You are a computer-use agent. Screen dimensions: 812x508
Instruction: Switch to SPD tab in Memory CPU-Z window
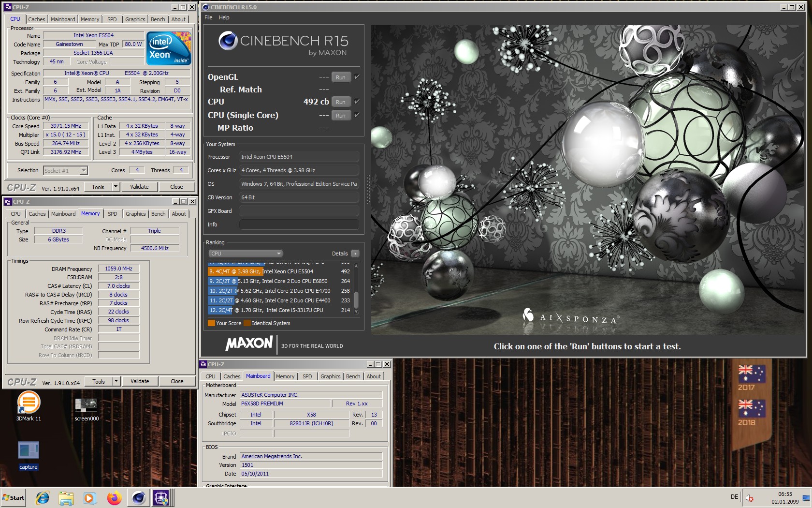click(113, 214)
